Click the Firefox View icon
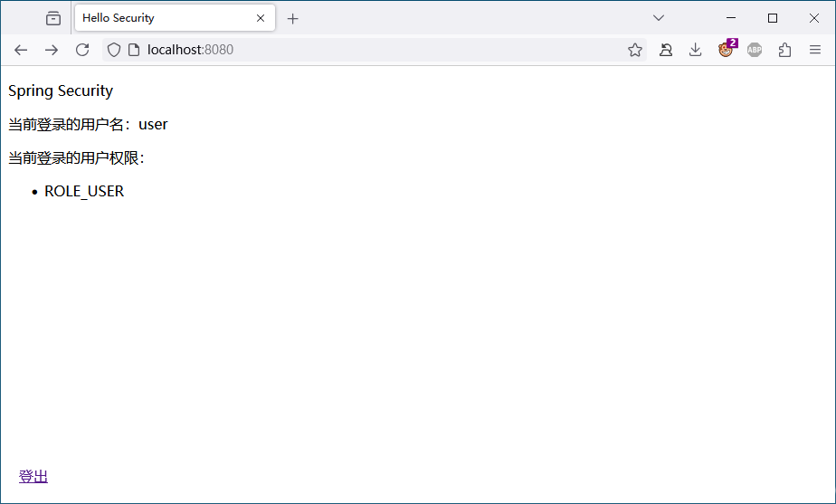Screen dimensions: 836x504 (x=53, y=19)
